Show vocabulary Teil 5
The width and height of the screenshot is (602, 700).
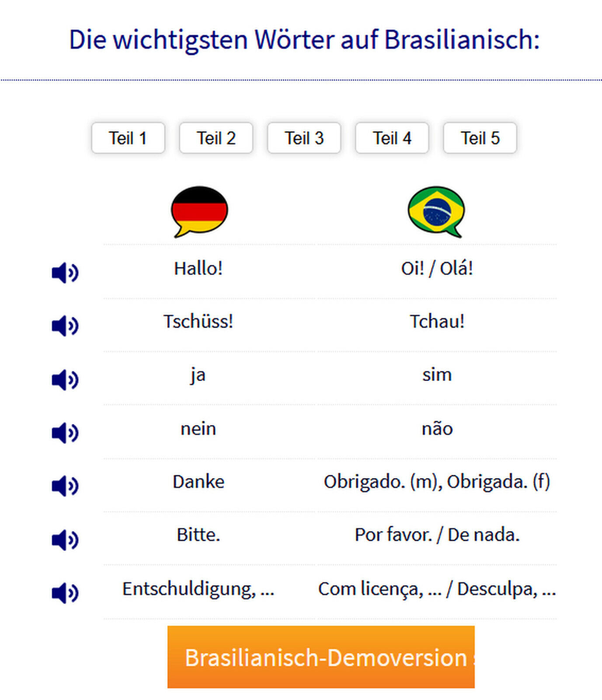click(x=480, y=138)
